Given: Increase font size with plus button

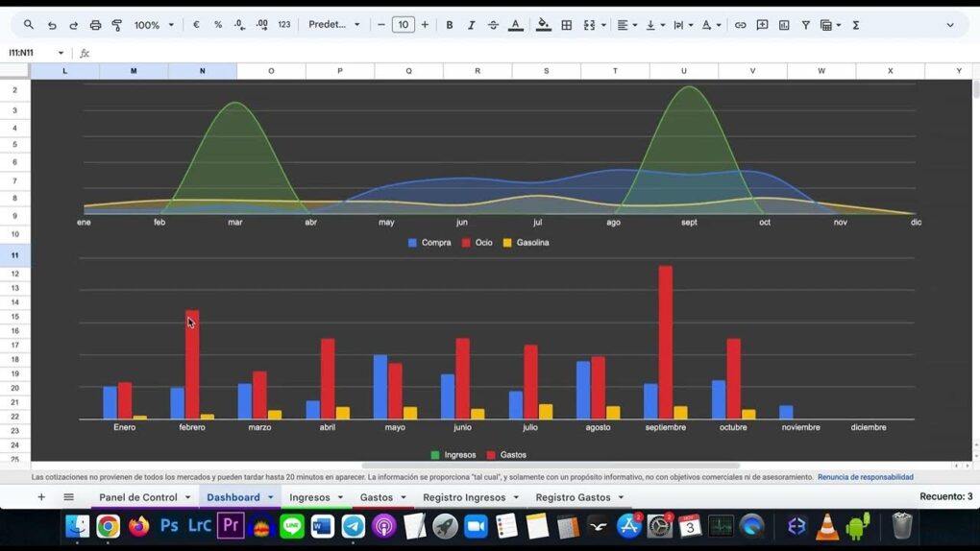Looking at the screenshot, I should coord(425,25).
